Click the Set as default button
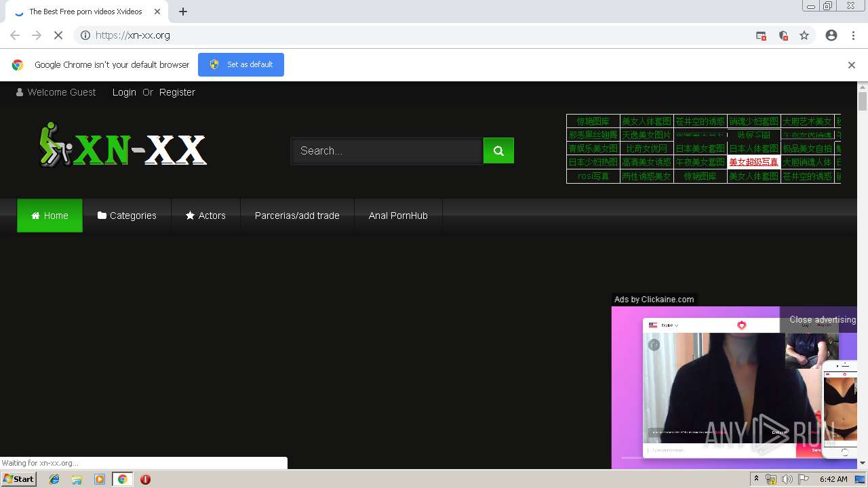Screen dimensions: 868x488 (241, 64)
